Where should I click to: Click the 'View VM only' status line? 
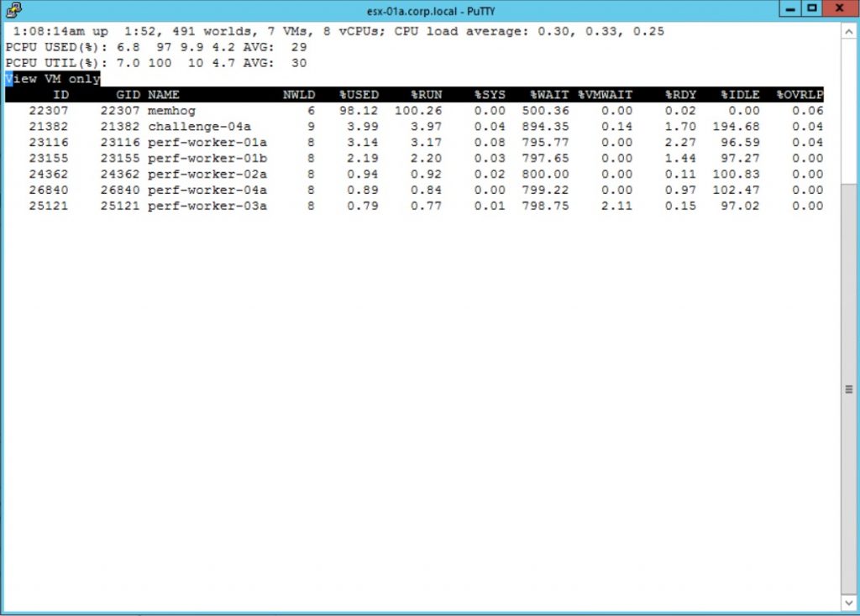(x=53, y=79)
